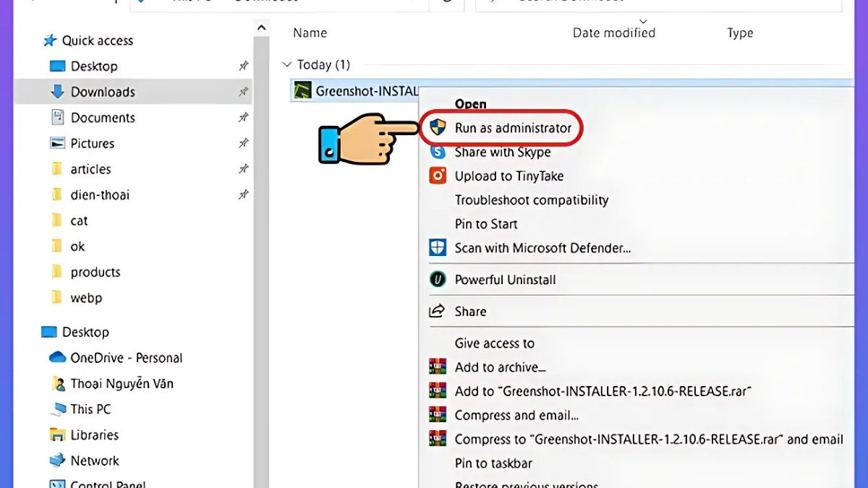868x488 pixels.
Task: Click the pin icon next to Downloads
Action: [x=244, y=92]
